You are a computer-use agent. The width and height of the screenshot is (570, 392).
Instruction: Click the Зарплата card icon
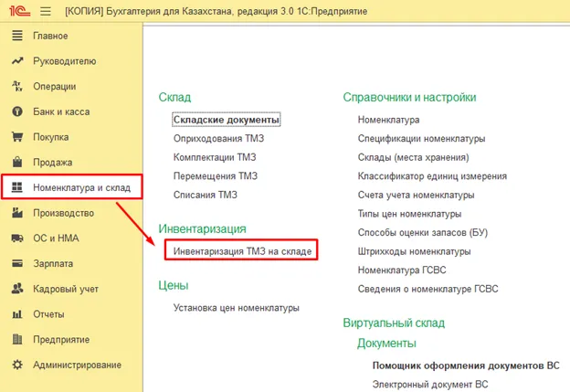click(17, 263)
